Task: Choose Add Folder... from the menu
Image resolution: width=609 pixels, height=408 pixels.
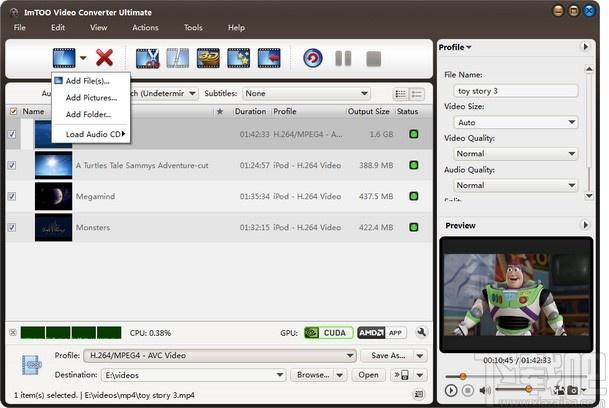Action: pos(90,114)
